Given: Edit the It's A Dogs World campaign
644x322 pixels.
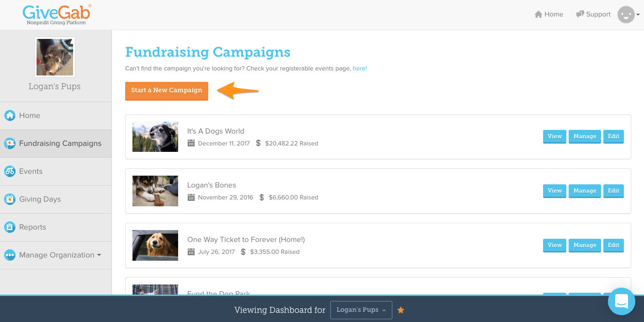Looking at the screenshot, I should (x=613, y=136).
